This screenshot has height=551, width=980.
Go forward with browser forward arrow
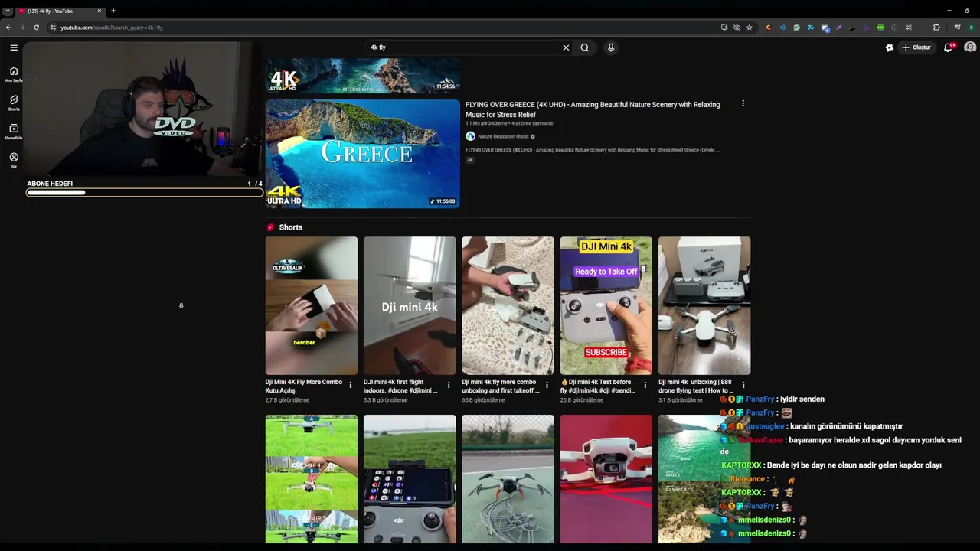click(x=22, y=28)
